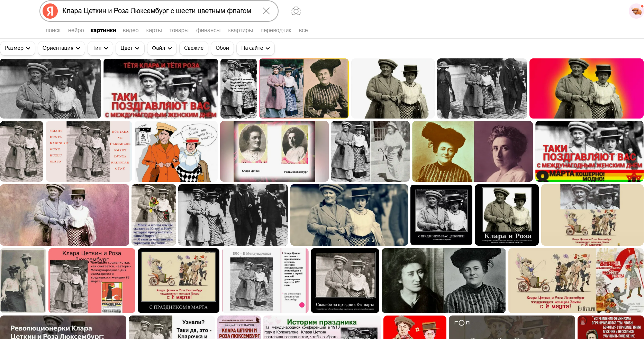Open the Клара и Роза captioned image

click(507, 215)
